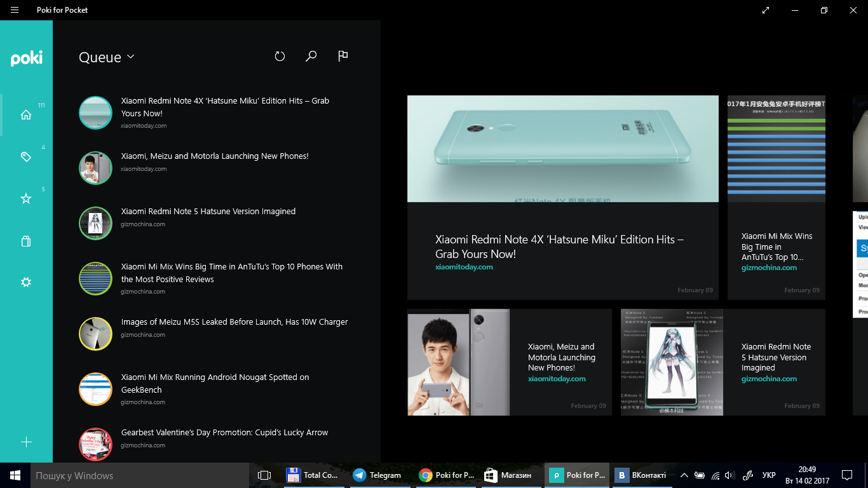Open battery status in system tray

click(700, 475)
